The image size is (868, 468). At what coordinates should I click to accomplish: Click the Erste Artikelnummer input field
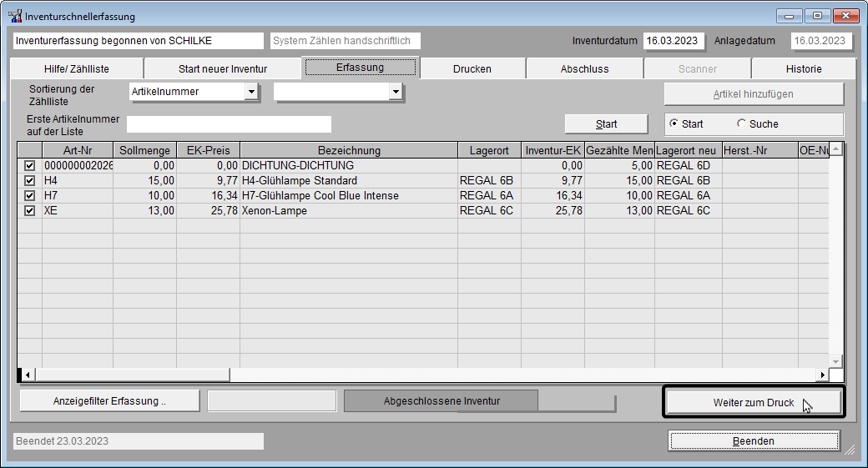tap(229, 124)
